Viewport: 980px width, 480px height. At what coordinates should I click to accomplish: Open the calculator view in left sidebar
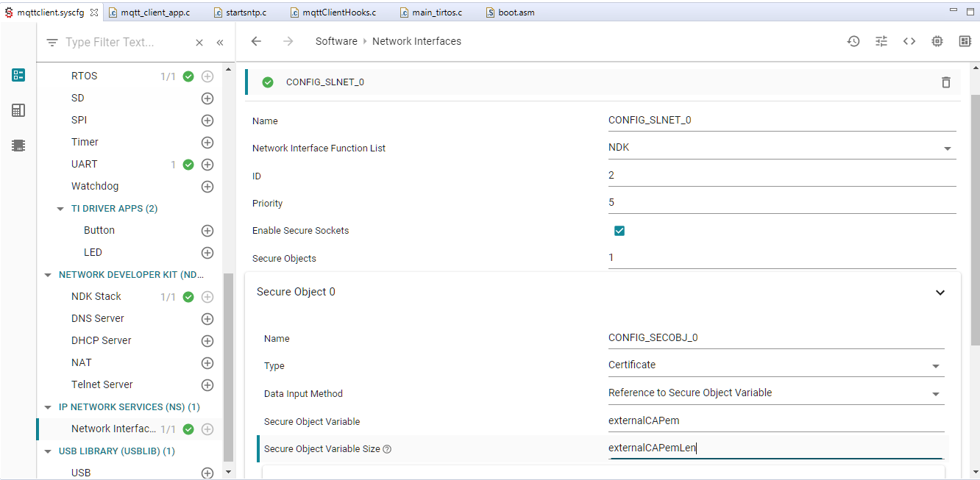coord(18,110)
